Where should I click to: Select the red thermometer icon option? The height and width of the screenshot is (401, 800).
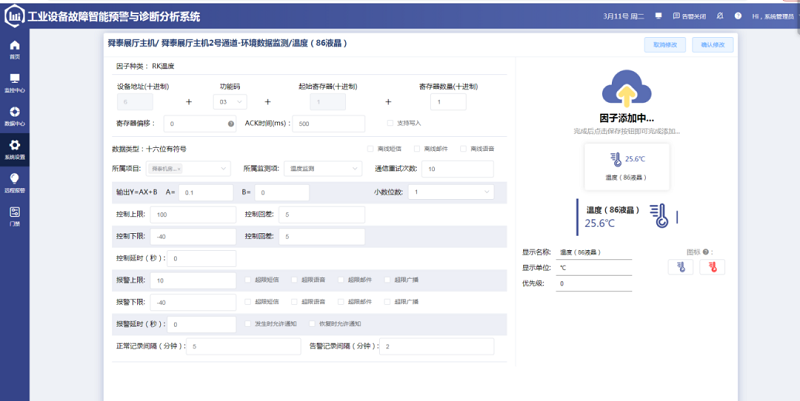713,267
